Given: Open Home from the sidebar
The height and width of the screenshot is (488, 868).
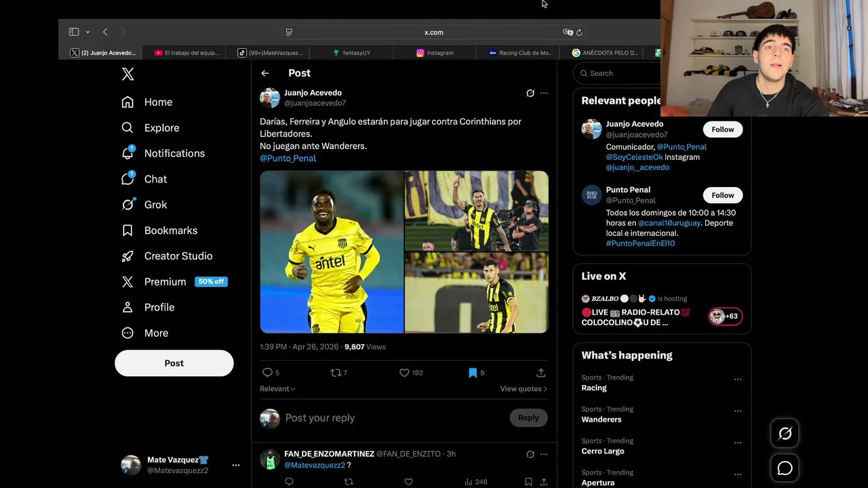Looking at the screenshot, I should click(x=147, y=102).
